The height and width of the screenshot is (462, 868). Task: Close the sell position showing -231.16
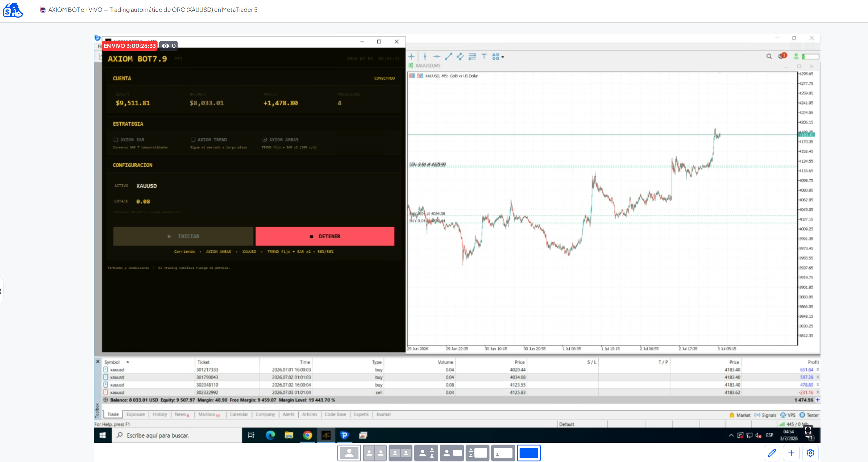818,393
